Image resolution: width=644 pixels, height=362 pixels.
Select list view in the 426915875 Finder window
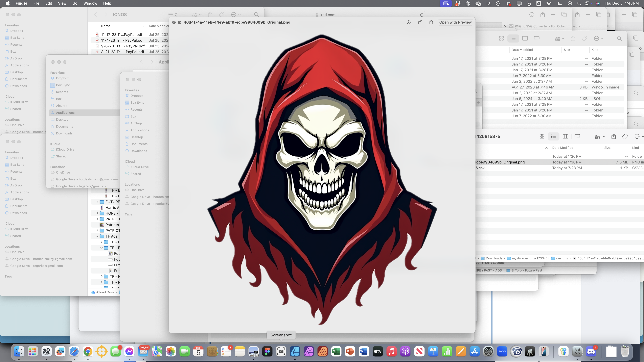pos(553,136)
